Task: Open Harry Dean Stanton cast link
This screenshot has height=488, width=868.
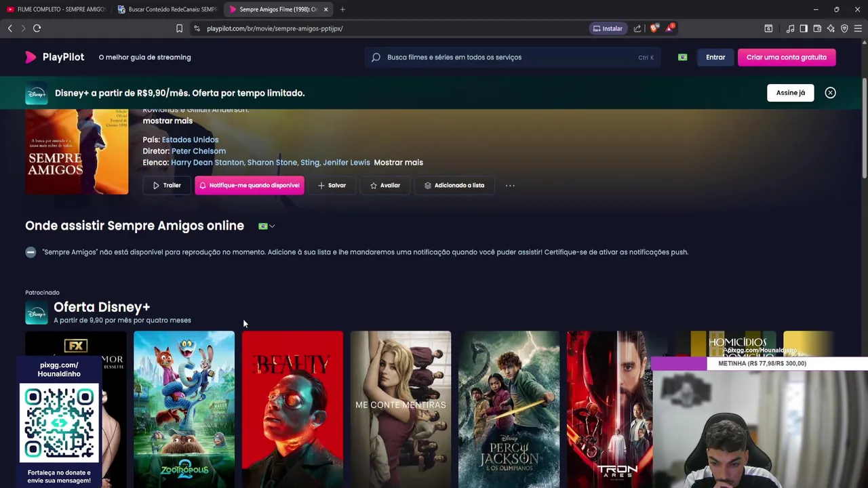Action: [x=207, y=163]
